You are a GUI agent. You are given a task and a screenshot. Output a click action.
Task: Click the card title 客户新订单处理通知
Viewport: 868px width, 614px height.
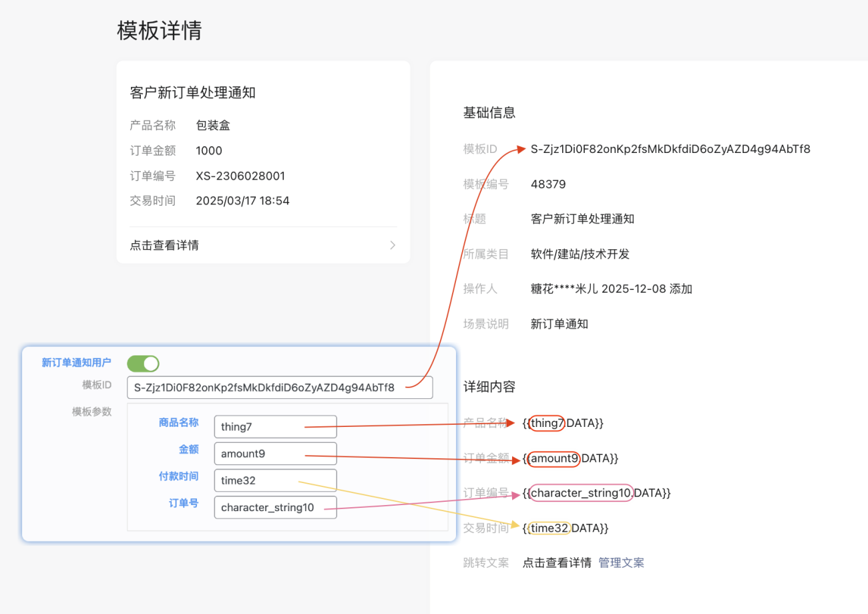pyautogui.click(x=192, y=92)
